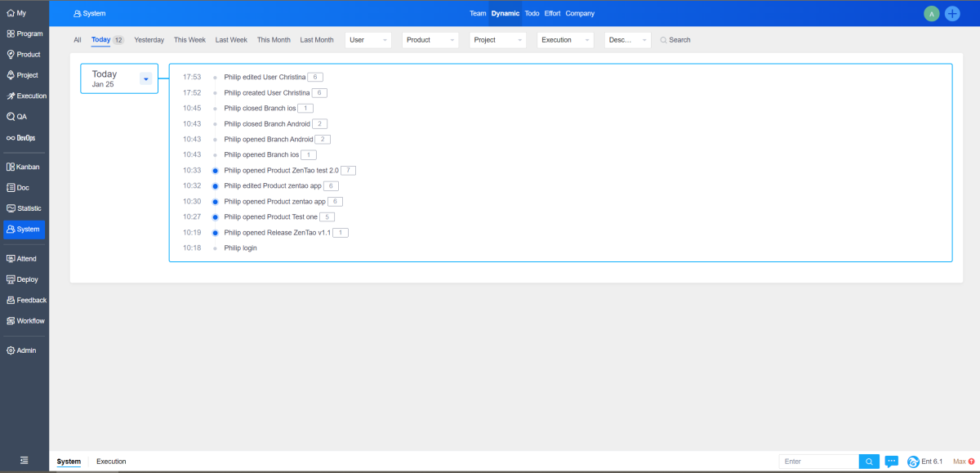Viewport: 980px width, 473px height.
Task: Select the Yesterday filter tab
Action: click(x=149, y=40)
